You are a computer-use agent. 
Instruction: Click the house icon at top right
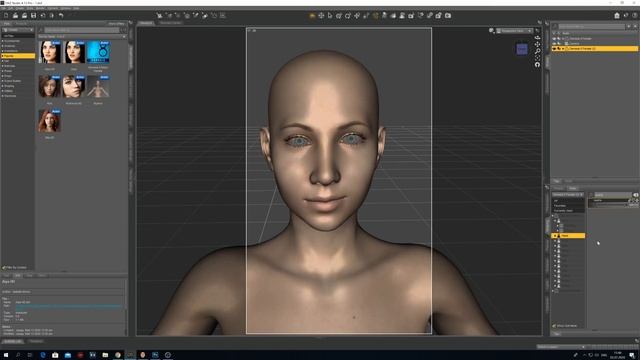coord(617,16)
